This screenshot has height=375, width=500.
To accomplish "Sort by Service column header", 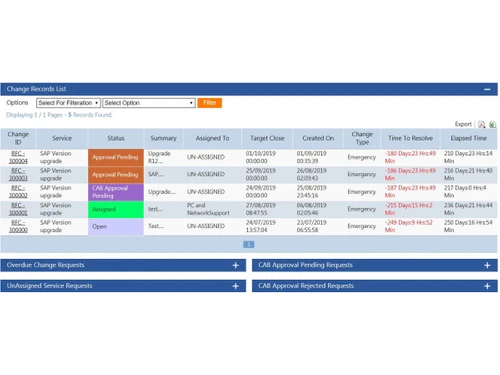I will coord(62,138).
